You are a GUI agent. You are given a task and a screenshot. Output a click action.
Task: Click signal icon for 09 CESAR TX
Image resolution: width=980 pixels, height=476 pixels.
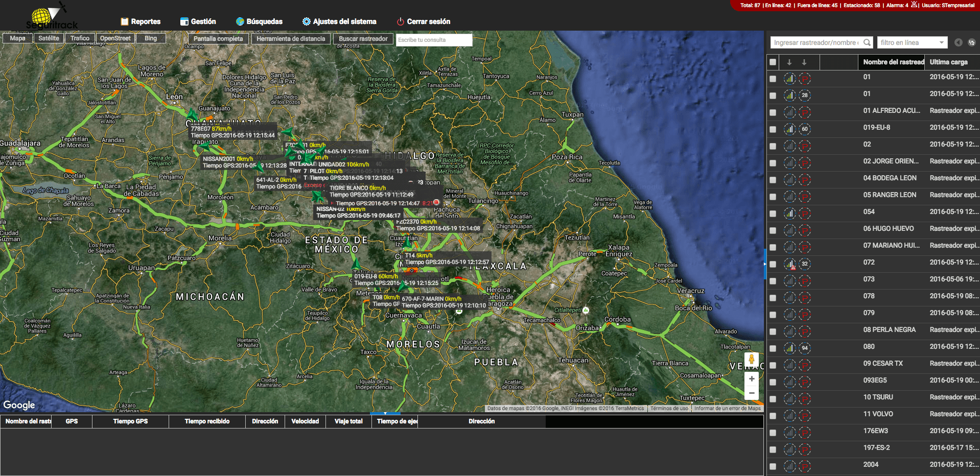coord(790,365)
